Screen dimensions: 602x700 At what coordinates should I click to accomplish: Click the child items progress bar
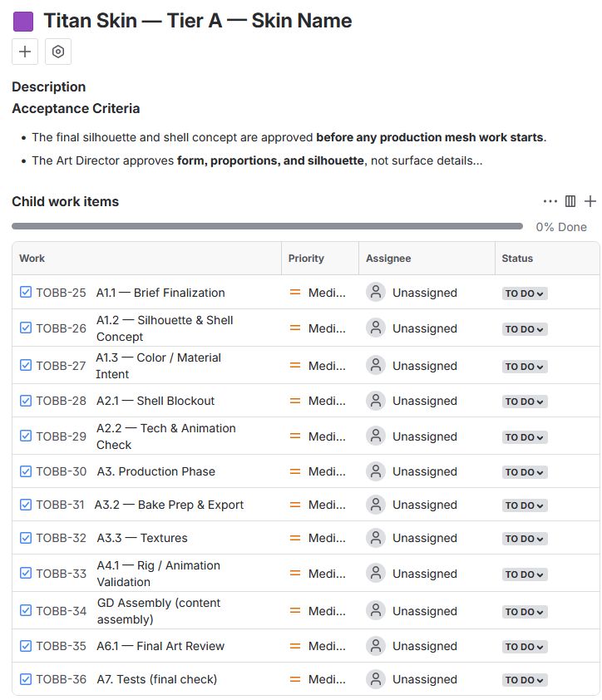coord(267,226)
